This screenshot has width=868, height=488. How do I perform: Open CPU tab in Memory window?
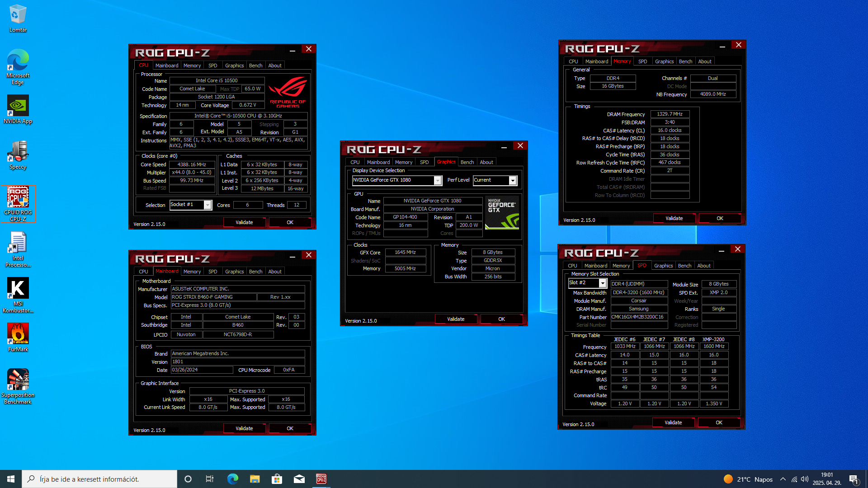(573, 61)
